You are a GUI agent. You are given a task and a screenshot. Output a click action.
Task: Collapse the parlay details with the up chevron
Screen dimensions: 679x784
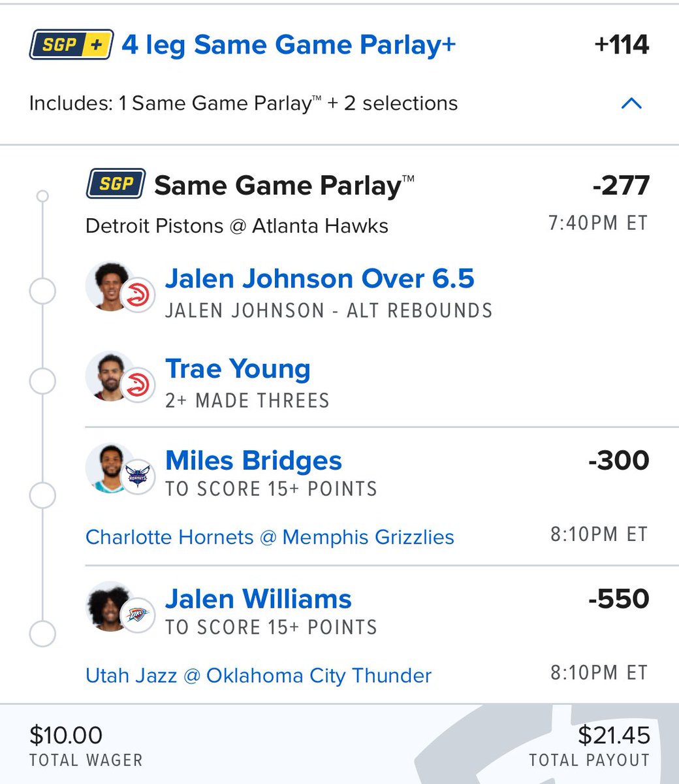click(631, 103)
